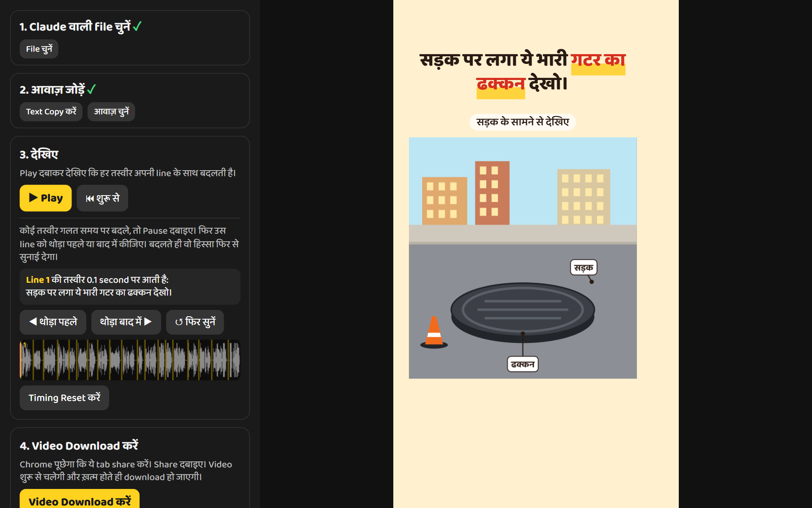This screenshot has height=508, width=812.
Task: Click 'Video Download करें' yellow button
Action: [80, 500]
